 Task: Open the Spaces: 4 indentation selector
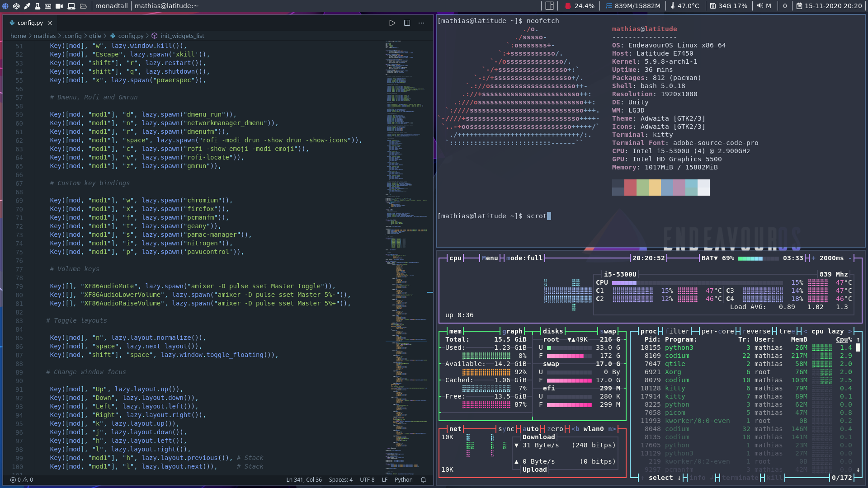tap(340, 480)
